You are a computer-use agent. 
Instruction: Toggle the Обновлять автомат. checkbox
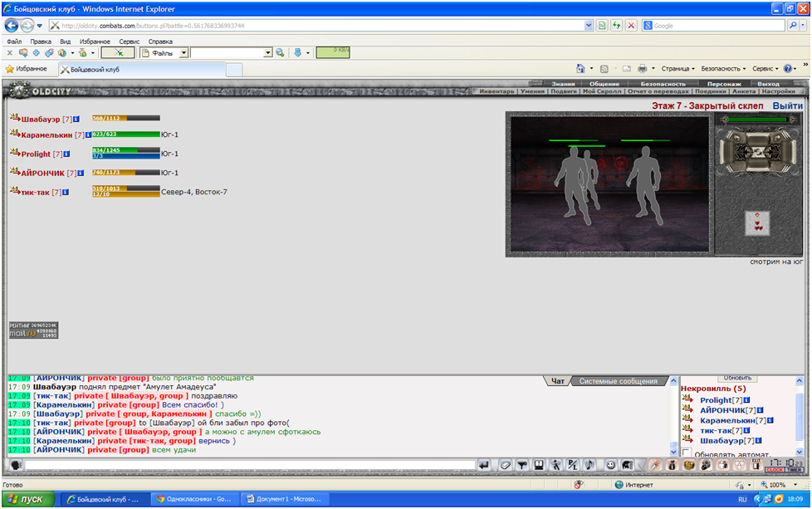pyautogui.click(x=687, y=453)
